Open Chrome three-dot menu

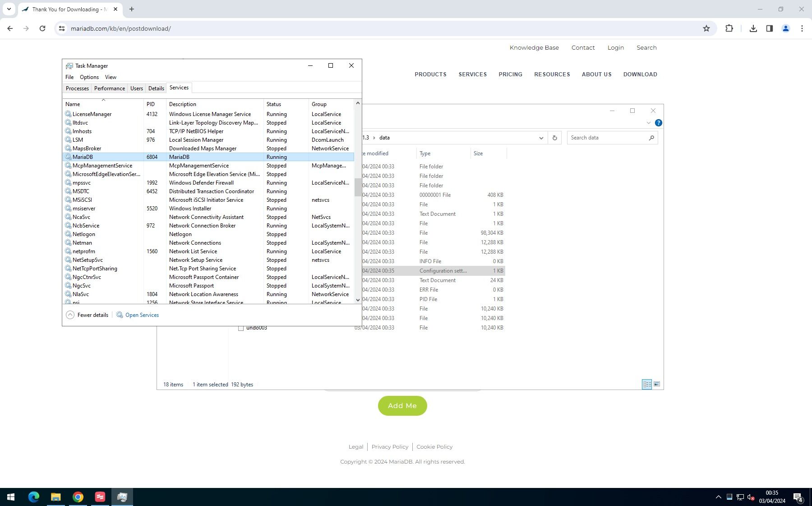point(802,28)
